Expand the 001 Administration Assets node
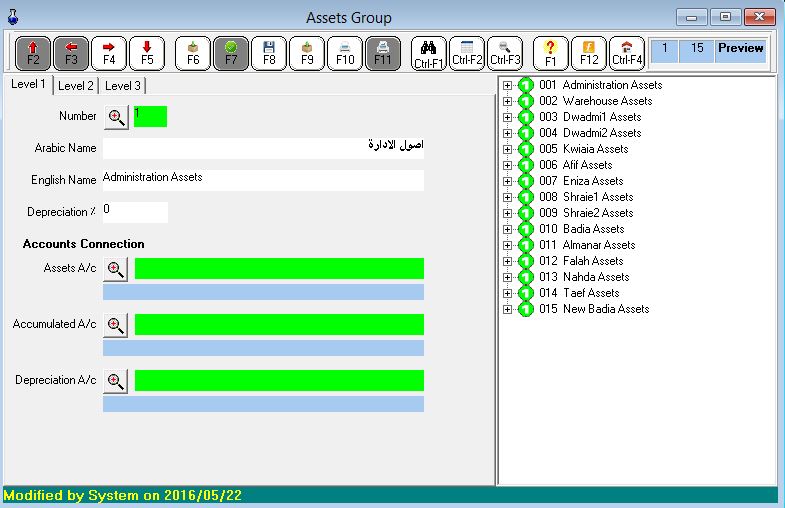This screenshot has width=785, height=508. [x=507, y=85]
